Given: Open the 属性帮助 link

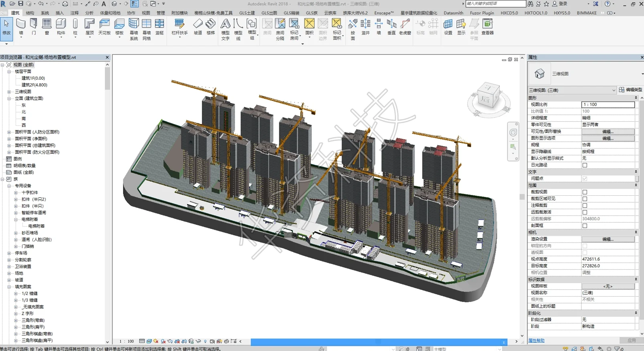Looking at the screenshot, I should pos(536,341).
